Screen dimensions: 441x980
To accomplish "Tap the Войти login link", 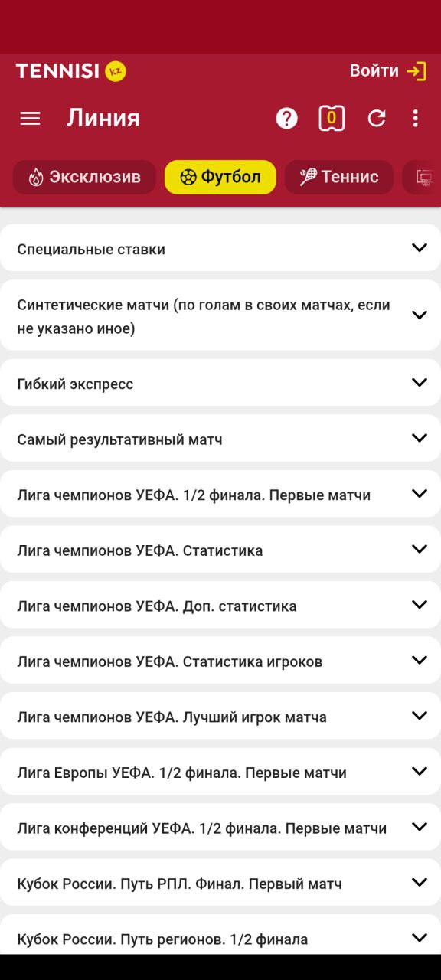I will point(374,71).
